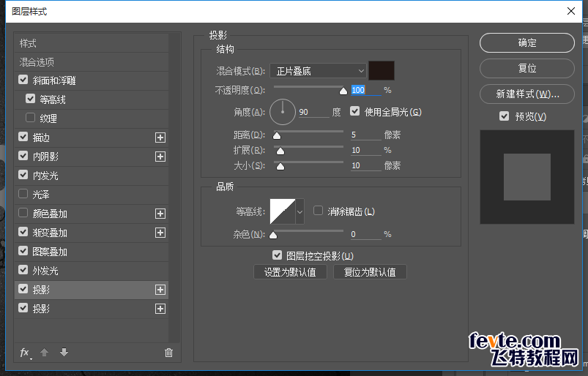Click plus icon on the highlighted 投影 row
Image resolution: width=588 pixels, height=376 pixels.
pyautogui.click(x=160, y=290)
